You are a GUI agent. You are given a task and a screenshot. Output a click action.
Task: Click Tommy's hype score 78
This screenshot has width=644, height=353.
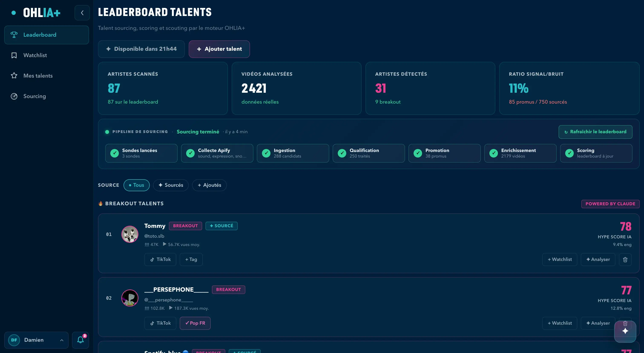[x=626, y=227]
